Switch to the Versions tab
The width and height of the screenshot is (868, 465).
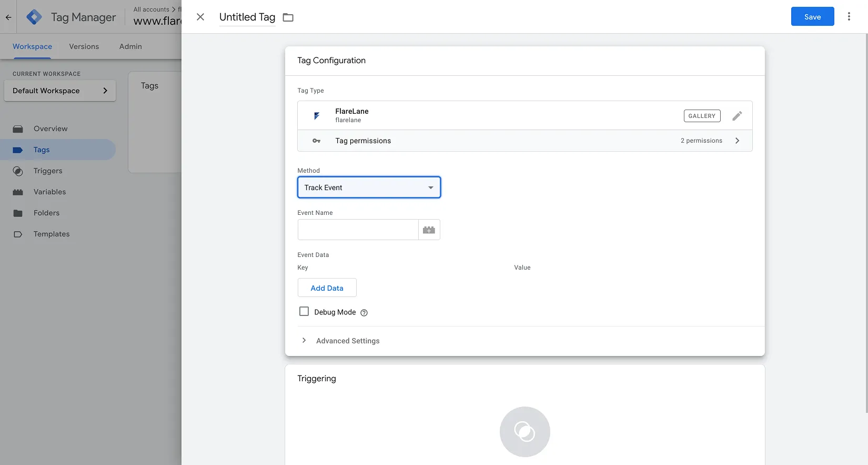click(84, 46)
